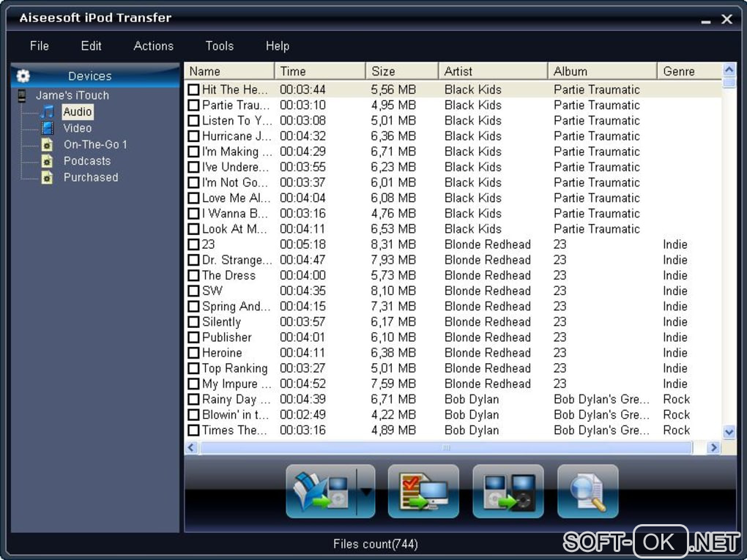Check the Partie Trau... song checkbox
Image resolution: width=747 pixels, height=560 pixels.
[x=193, y=105]
